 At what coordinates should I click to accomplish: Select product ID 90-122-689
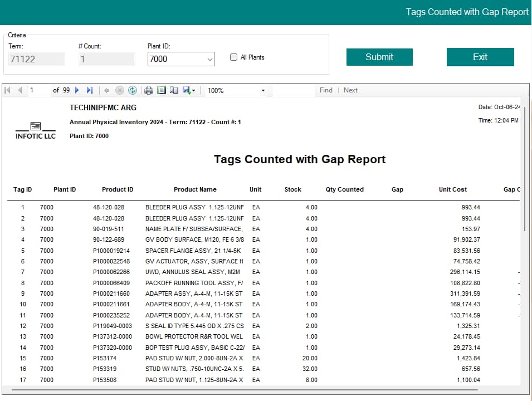(109, 239)
